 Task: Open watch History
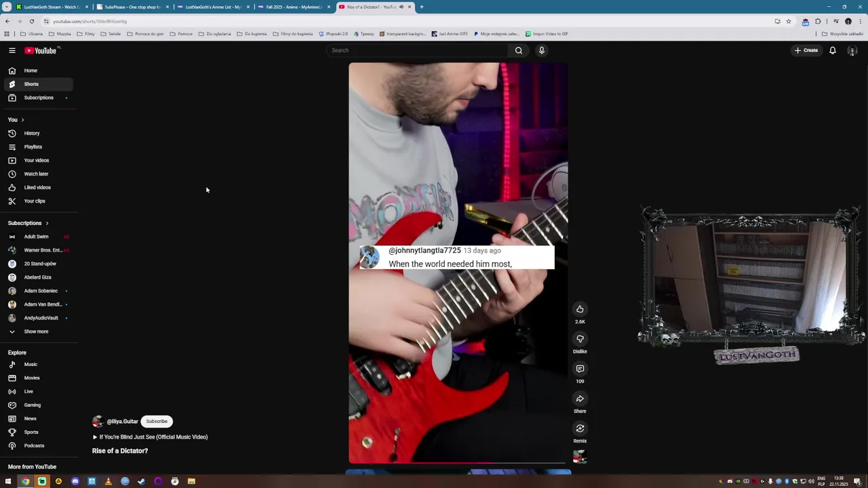tap(38, 134)
